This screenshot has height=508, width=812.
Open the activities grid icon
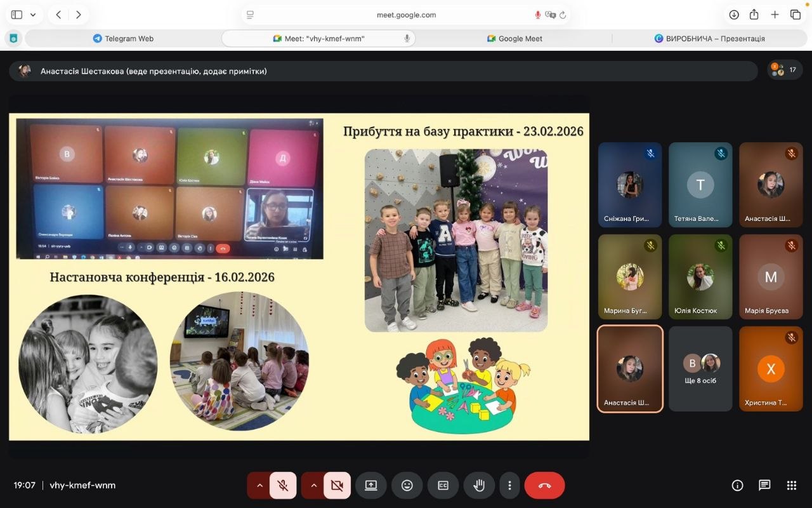pos(792,485)
